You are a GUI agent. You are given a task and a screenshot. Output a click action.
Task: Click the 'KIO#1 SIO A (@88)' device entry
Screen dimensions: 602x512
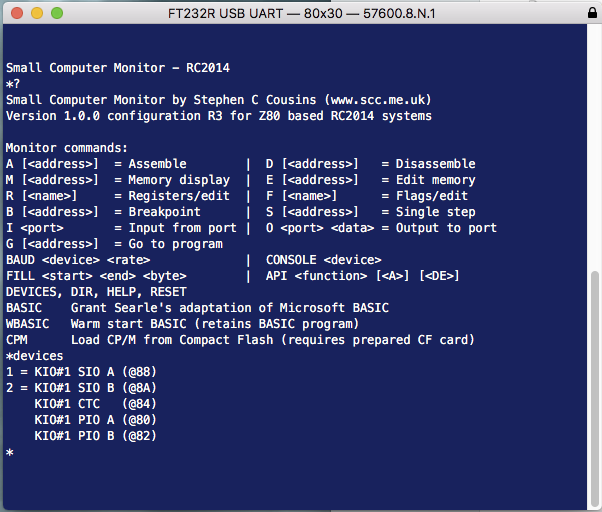(96, 372)
